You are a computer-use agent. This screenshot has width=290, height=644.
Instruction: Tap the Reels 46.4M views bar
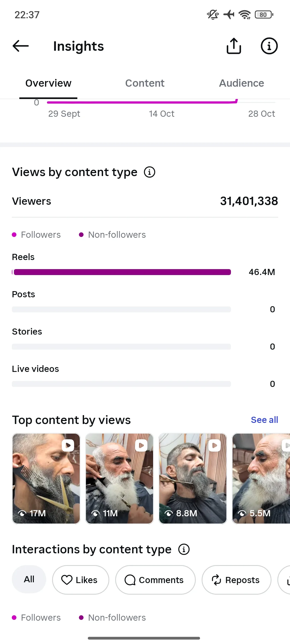pos(121,272)
